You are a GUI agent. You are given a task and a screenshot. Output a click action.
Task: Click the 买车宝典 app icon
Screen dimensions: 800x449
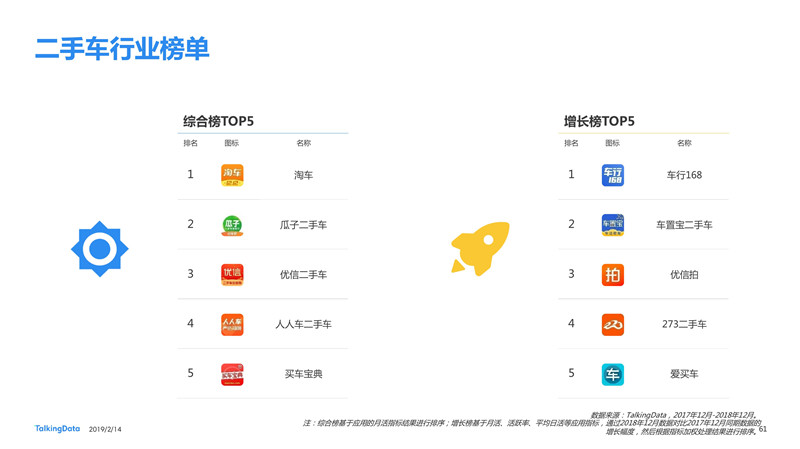click(x=232, y=375)
